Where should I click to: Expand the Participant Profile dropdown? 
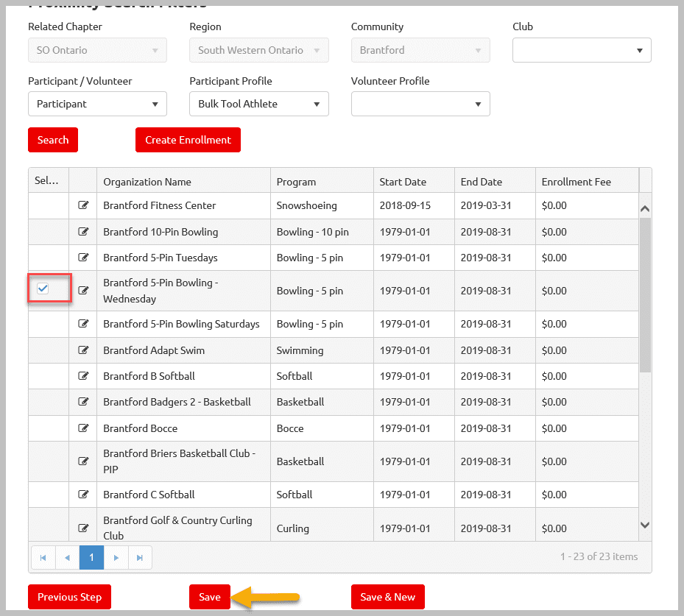259,104
